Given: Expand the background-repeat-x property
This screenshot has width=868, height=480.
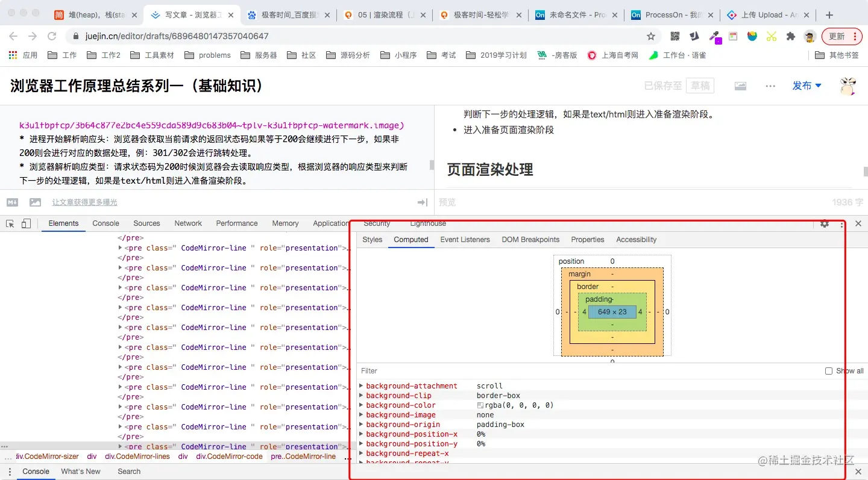Looking at the screenshot, I should coord(361,454).
